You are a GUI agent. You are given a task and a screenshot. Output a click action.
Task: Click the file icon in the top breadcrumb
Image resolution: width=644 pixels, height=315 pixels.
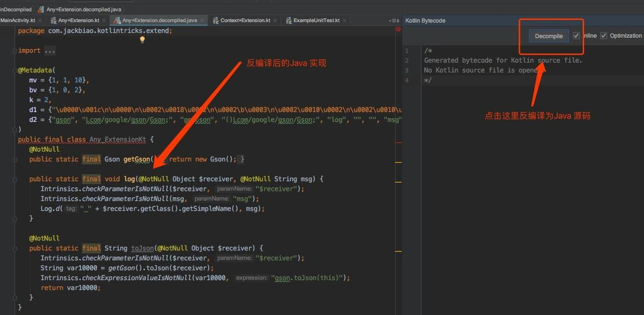41,9
